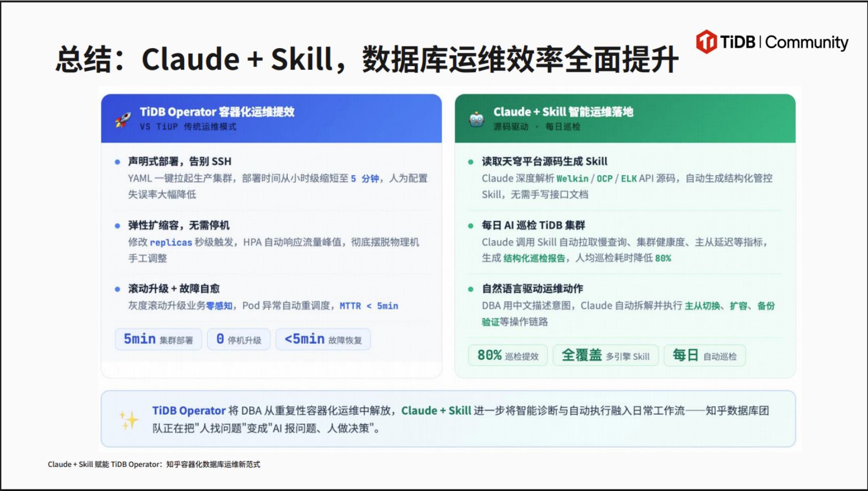Click the highlighted replicas keyword
Viewport: 868px width, 491px height.
(x=171, y=242)
